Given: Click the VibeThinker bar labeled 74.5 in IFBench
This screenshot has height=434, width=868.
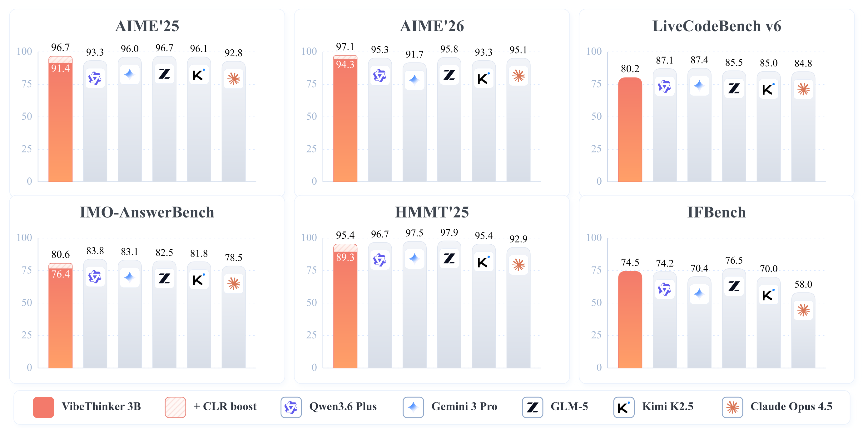Looking at the screenshot, I should coord(630,319).
